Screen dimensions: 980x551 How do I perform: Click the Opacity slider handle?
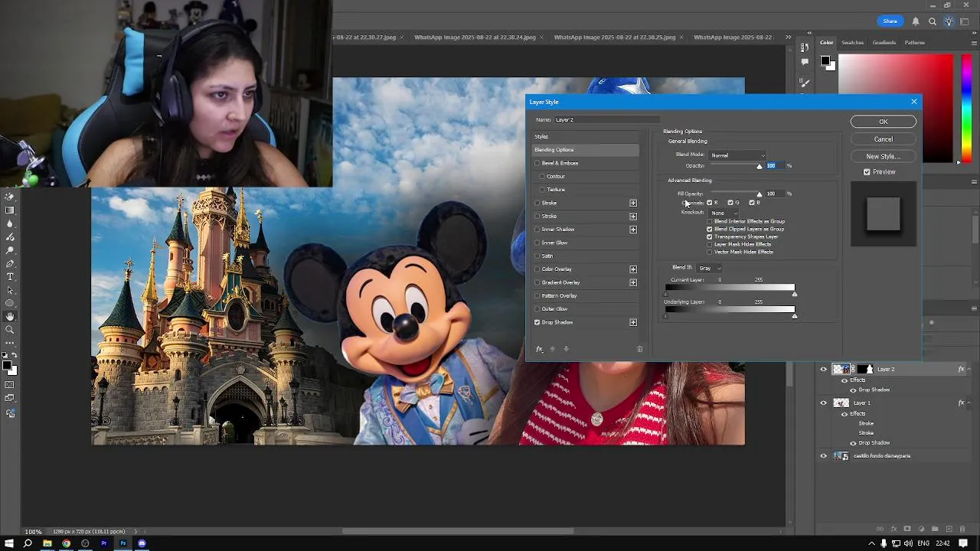tap(759, 166)
